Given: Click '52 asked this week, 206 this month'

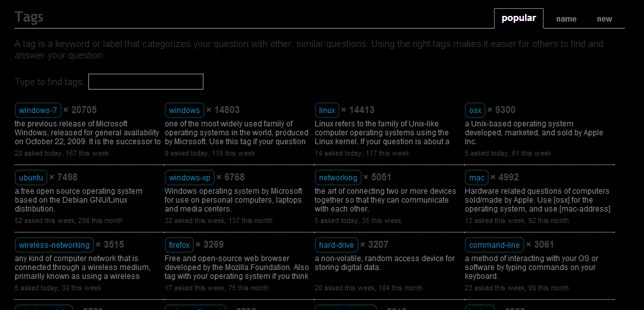Looking at the screenshot, I should tap(69, 220).
